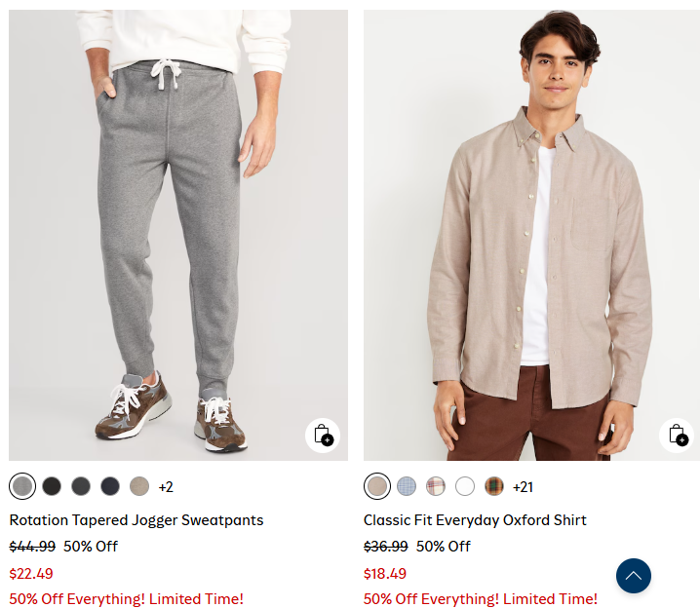Choose orange-green plaid shirt swatch
The height and width of the screenshot is (608, 700).
point(494,486)
